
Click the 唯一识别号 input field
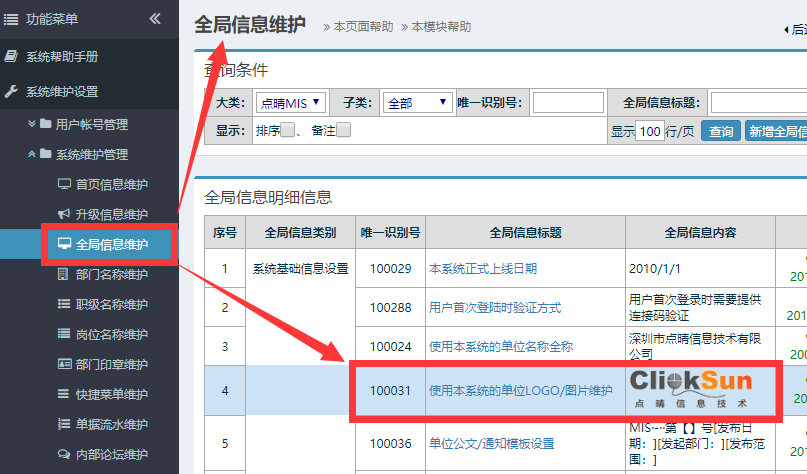[x=567, y=102]
